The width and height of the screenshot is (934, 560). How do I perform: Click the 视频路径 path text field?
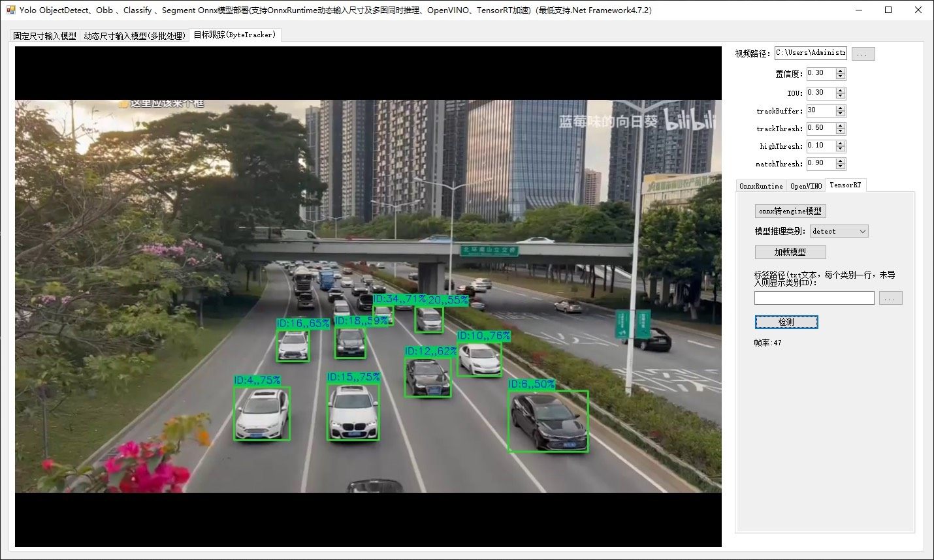811,53
